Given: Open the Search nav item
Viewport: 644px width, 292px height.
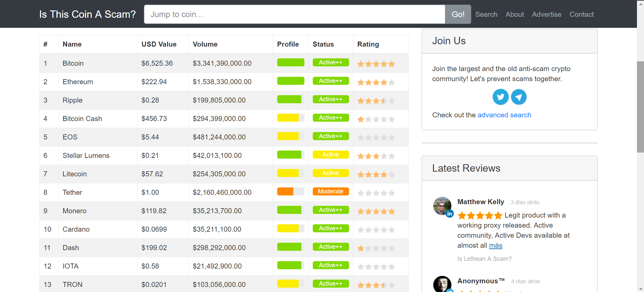Looking at the screenshot, I should (x=486, y=14).
